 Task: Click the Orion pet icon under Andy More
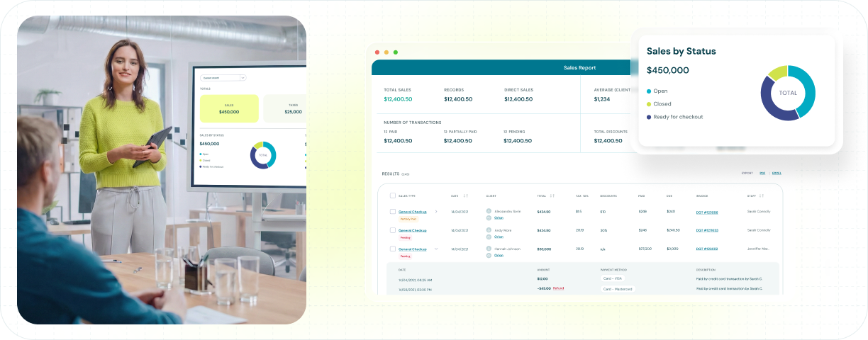pos(489,237)
